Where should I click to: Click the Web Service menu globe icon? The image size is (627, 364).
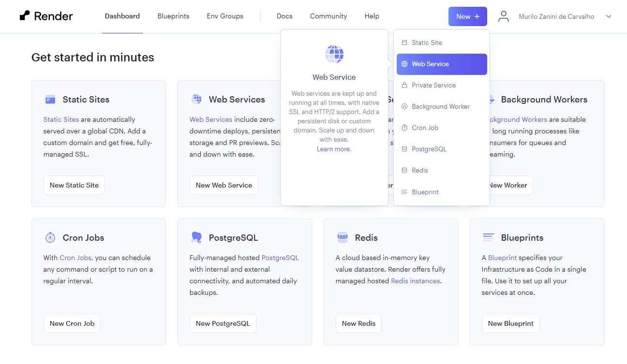coord(404,64)
